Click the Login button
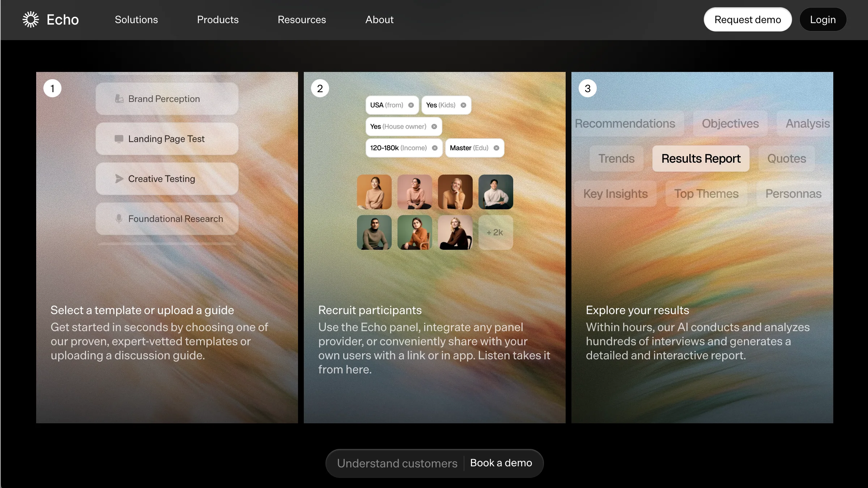This screenshot has height=488, width=868. pos(823,20)
